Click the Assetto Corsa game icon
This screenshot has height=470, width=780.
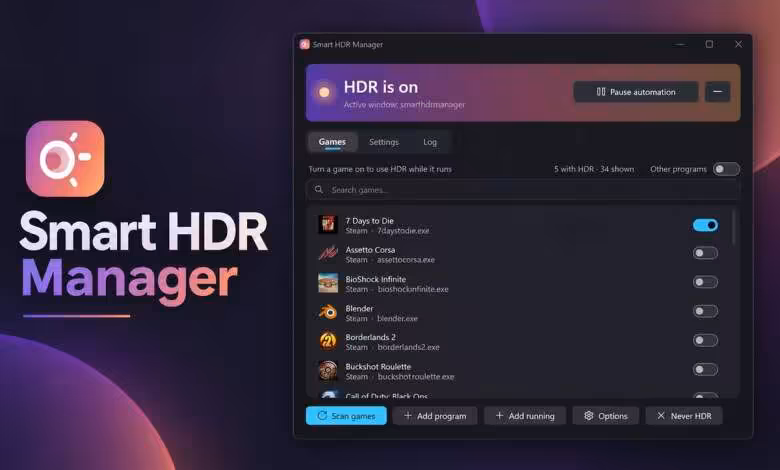click(x=328, y=254)
